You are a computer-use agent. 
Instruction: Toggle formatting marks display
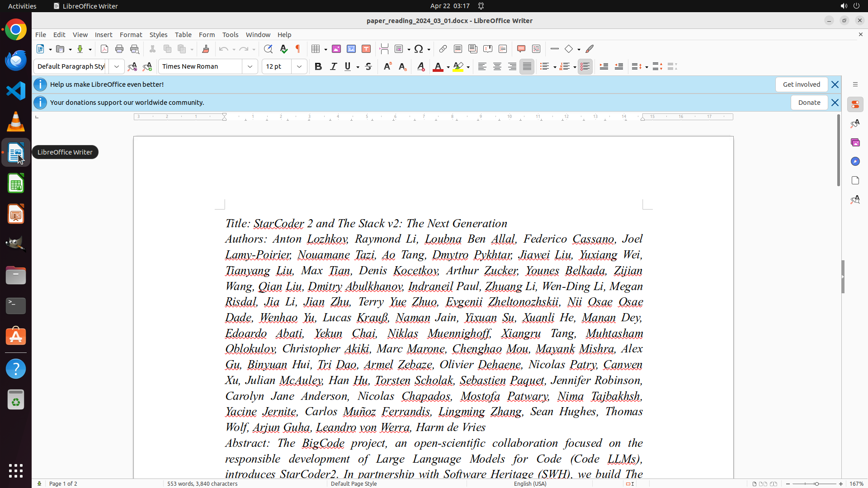point(298,49)
